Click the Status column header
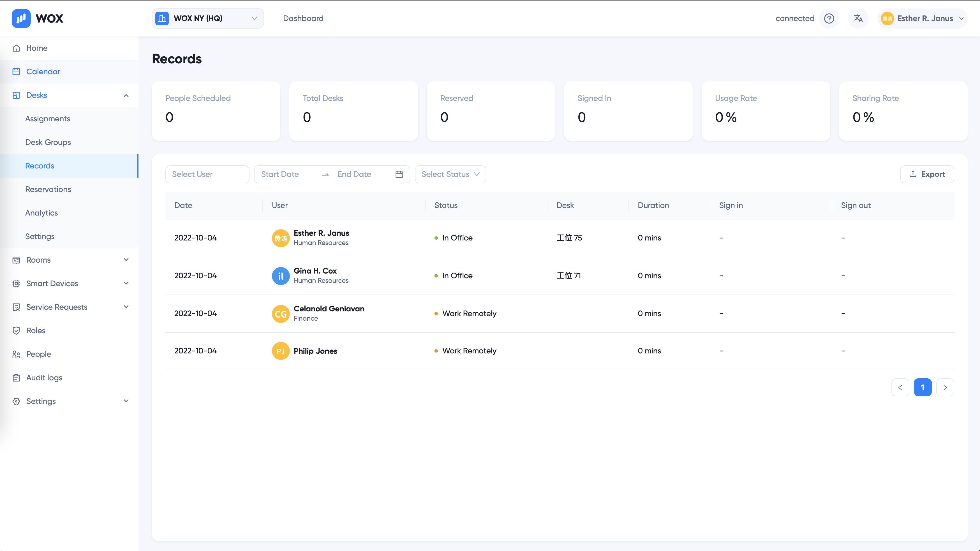The width and height of the screenshot is (980, 551). click(x=486, y=205)
